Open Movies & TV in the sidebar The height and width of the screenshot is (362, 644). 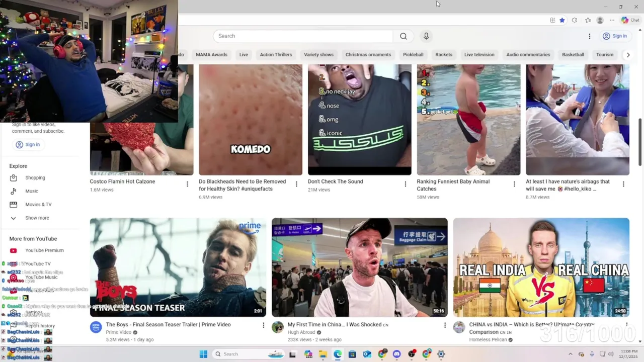coord(38,205)
